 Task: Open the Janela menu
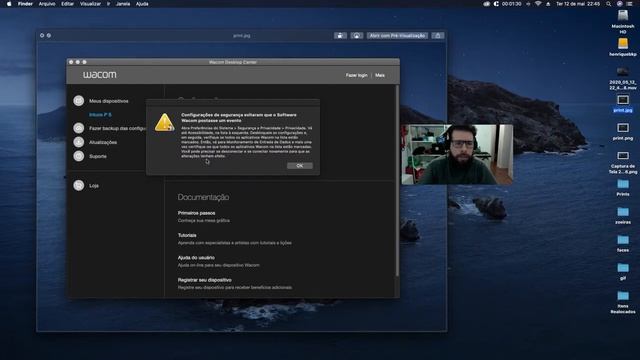[123, 4]
